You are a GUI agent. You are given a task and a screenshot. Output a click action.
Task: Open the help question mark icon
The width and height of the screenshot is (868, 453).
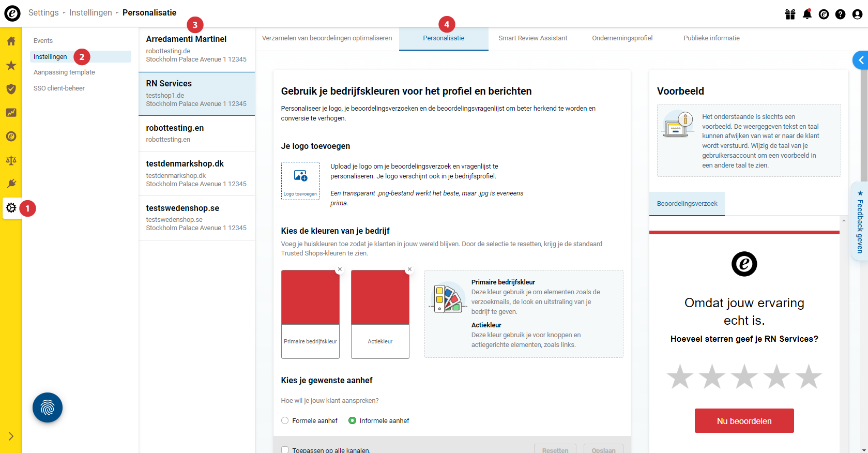tap(840, 14)
